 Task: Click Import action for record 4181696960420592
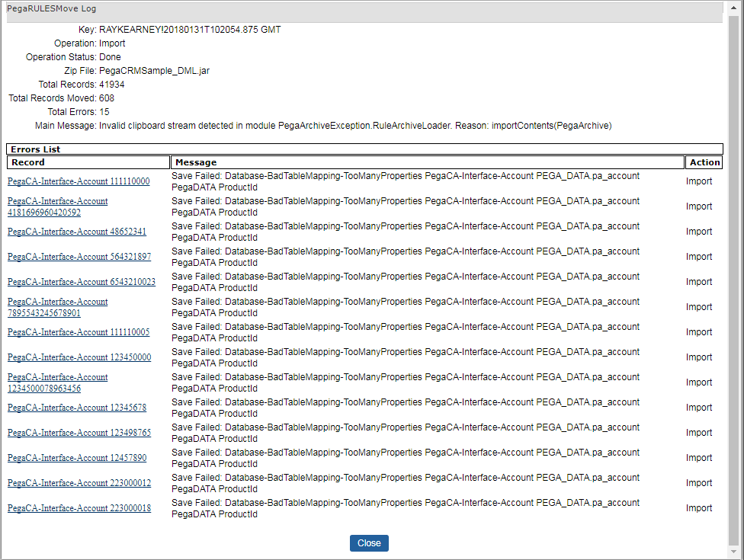coord(699,206)
